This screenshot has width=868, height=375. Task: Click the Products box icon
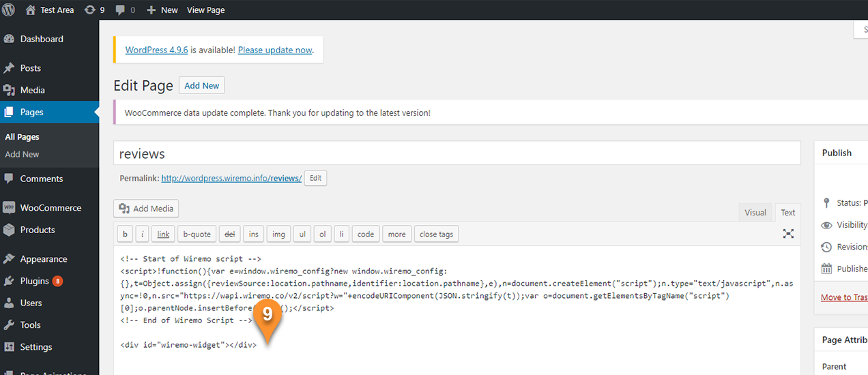9,230
